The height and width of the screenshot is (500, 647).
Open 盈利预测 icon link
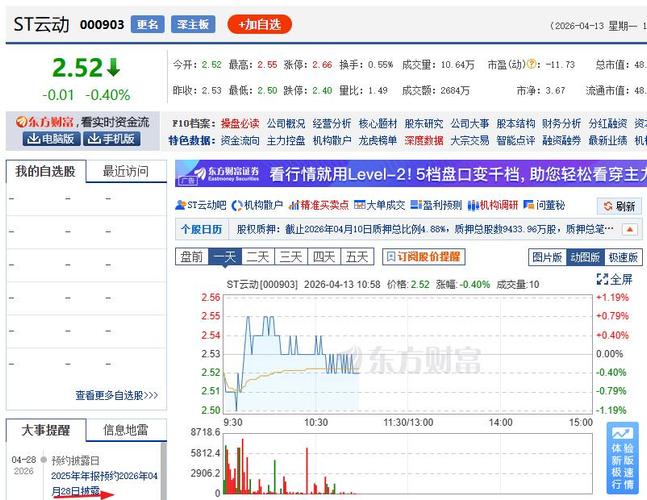[x=436, y=205]
